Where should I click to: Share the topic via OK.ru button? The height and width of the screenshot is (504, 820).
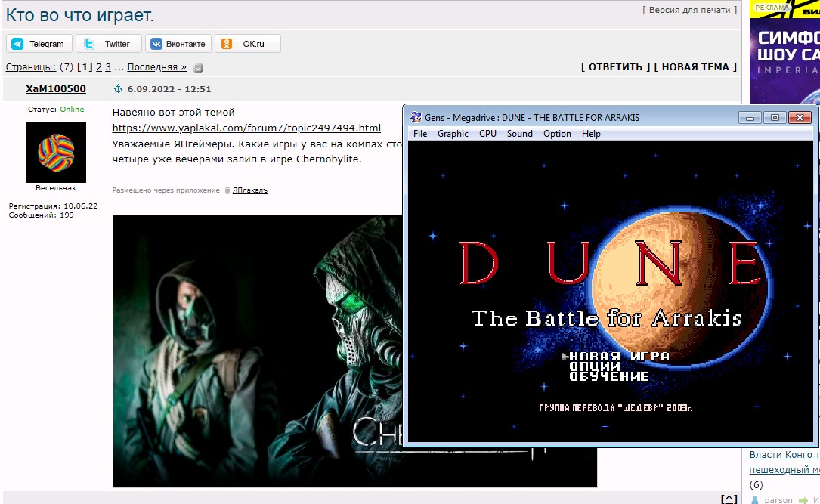tap(247, 43)
